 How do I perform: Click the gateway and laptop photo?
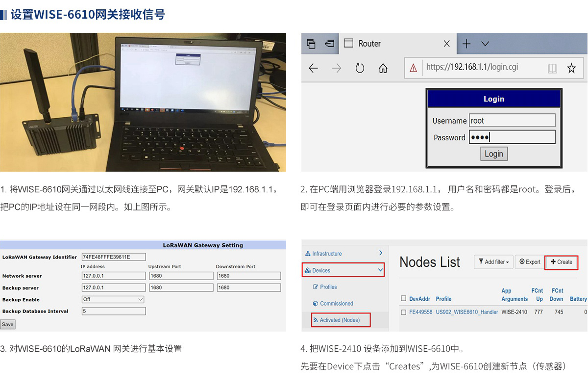pyautogui.click(x=143, y=102)
